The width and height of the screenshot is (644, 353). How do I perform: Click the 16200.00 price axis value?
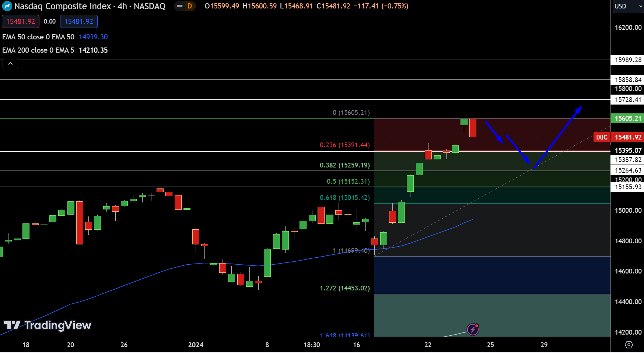click(x=628, y=28)
